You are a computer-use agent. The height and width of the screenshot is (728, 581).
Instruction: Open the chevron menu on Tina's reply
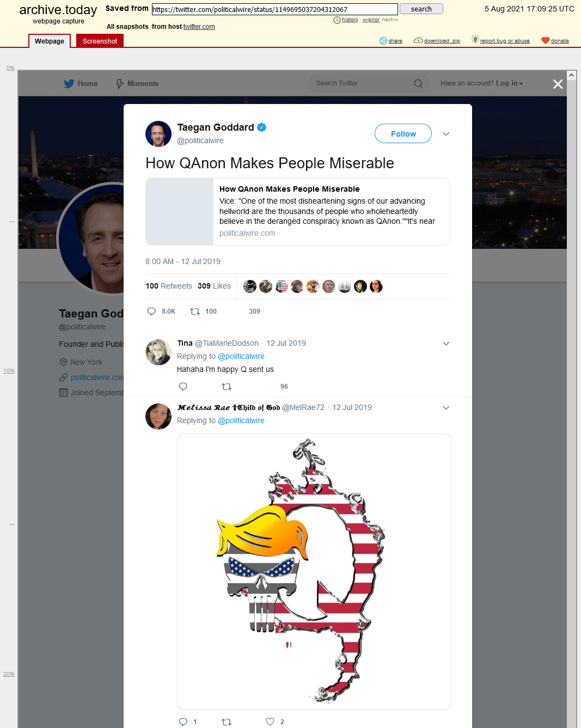(446, 344)
